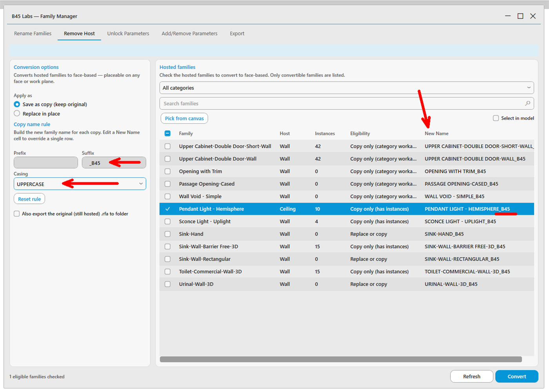This screenshot has height=392, width=549.
Task: Click New Name SCONCE LIGHT - UPLIGHT_B45
Action: [x=460, y=221]
